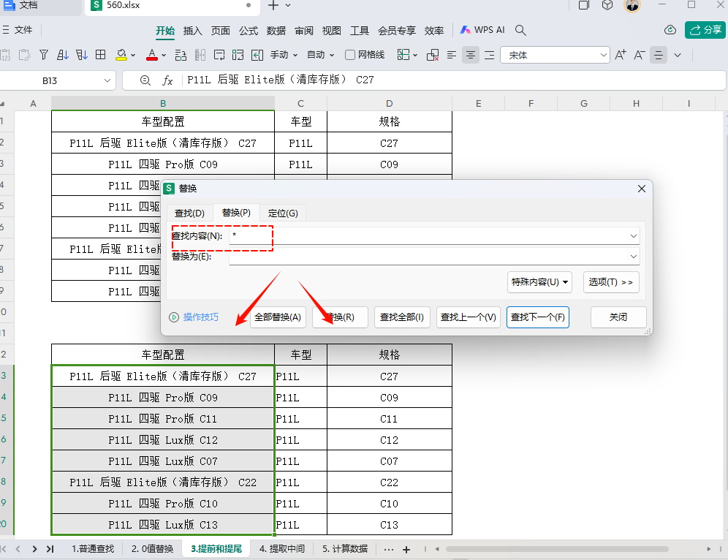
Task: Open the 宋体 font name dropdown
Action: pyautogui.click(x=603, y=55)
